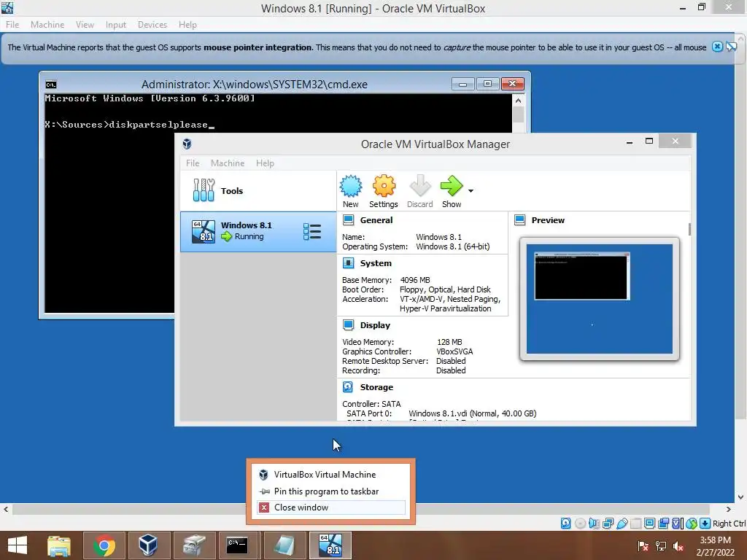
Task: Click the Windows 8.1 VM taskbar icon
Action: click(330, 545)
